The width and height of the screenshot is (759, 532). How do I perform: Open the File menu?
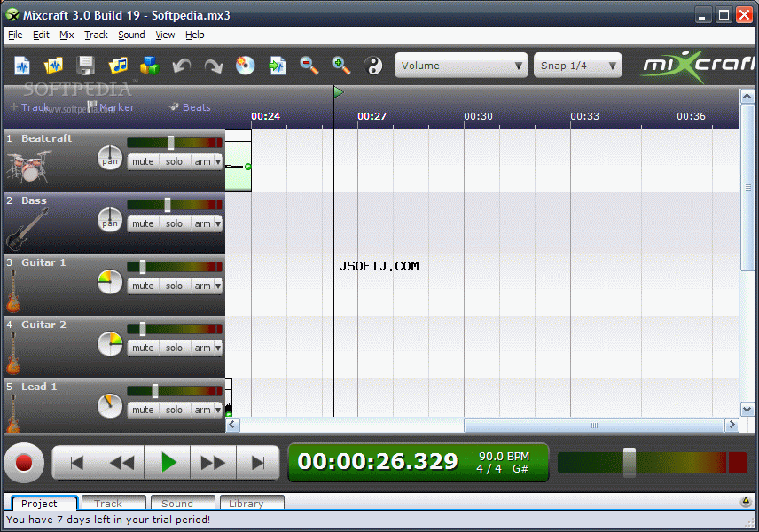pos(15,35)
